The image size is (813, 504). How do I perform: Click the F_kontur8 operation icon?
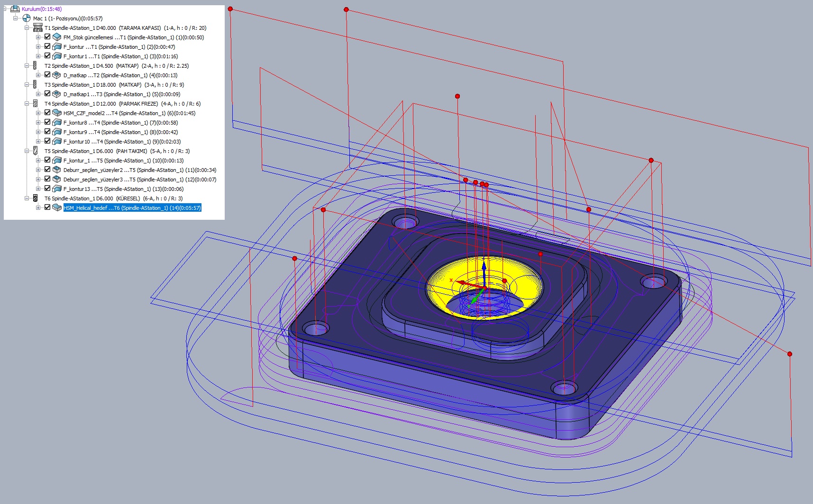(x=57, y=122)
